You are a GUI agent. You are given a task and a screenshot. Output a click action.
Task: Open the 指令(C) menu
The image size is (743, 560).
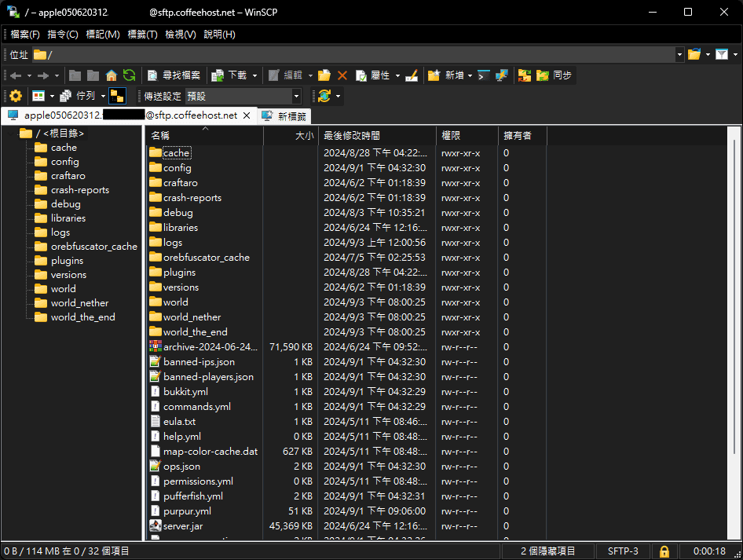63,34
